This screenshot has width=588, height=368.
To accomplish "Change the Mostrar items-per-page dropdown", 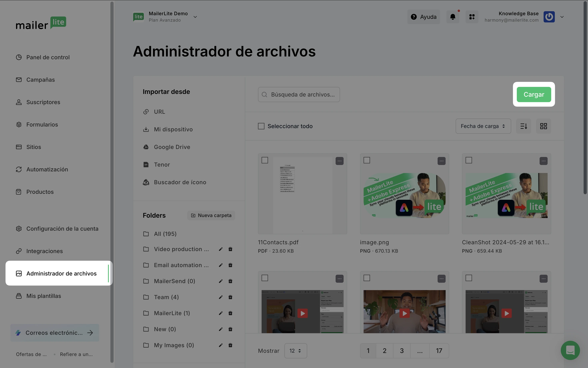I will point(295,351).
